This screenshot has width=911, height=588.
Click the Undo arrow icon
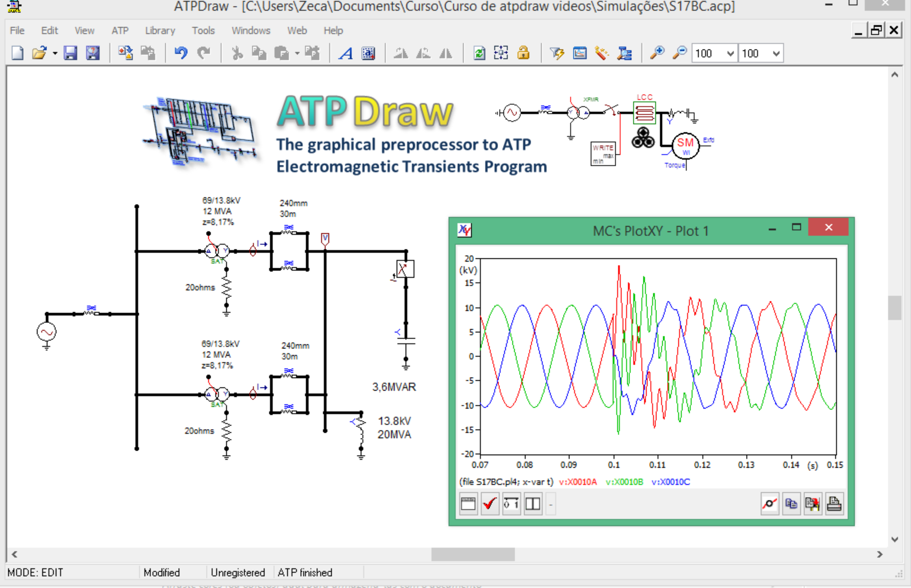[181, 53]
